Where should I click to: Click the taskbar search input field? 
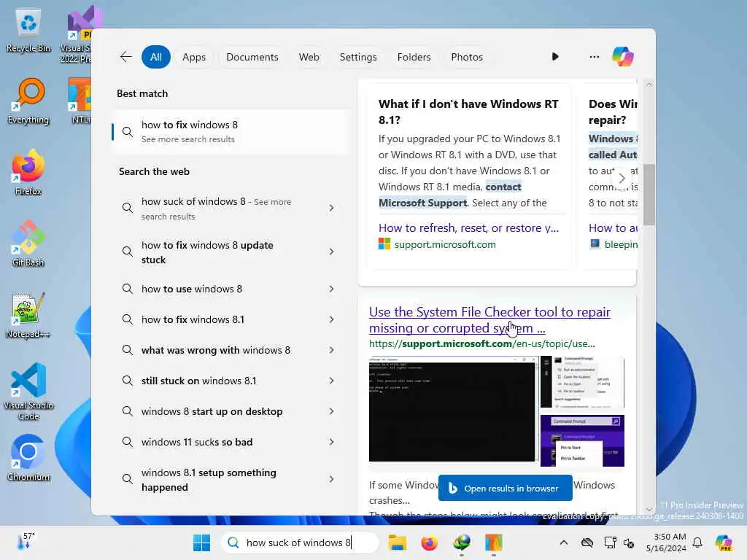[300, 542]
